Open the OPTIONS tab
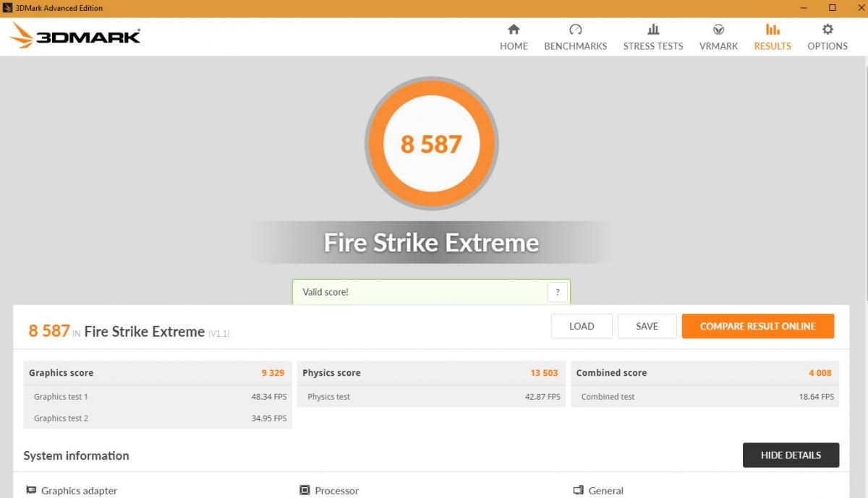The image size is (868, 498). (x=827, y=37)
